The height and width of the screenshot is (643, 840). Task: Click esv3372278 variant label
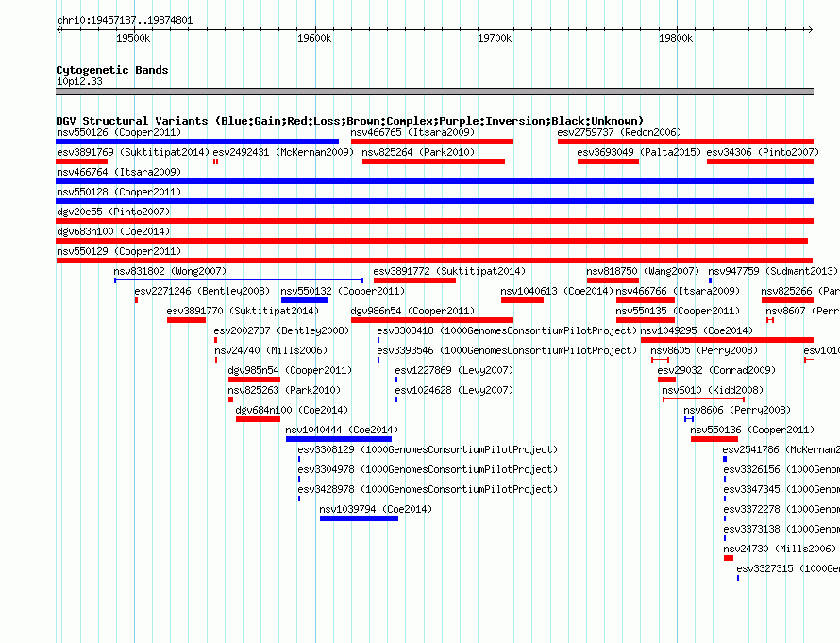[x=781, y=509]
